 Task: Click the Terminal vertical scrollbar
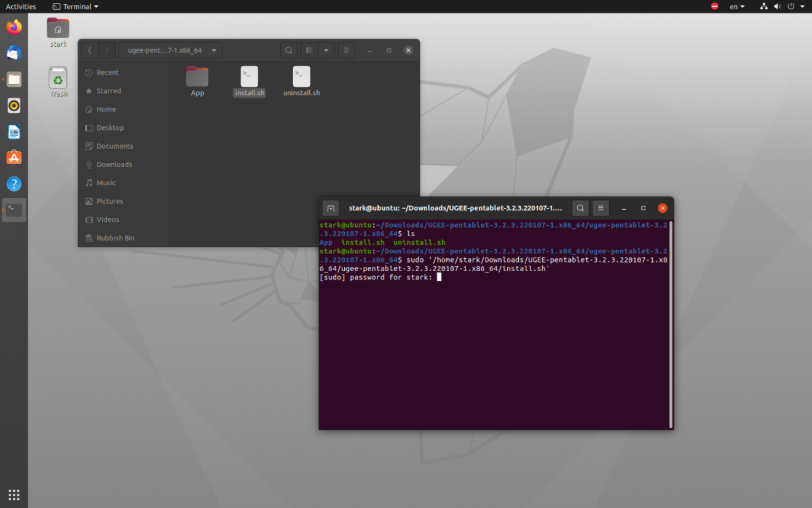tap(670, 323)
